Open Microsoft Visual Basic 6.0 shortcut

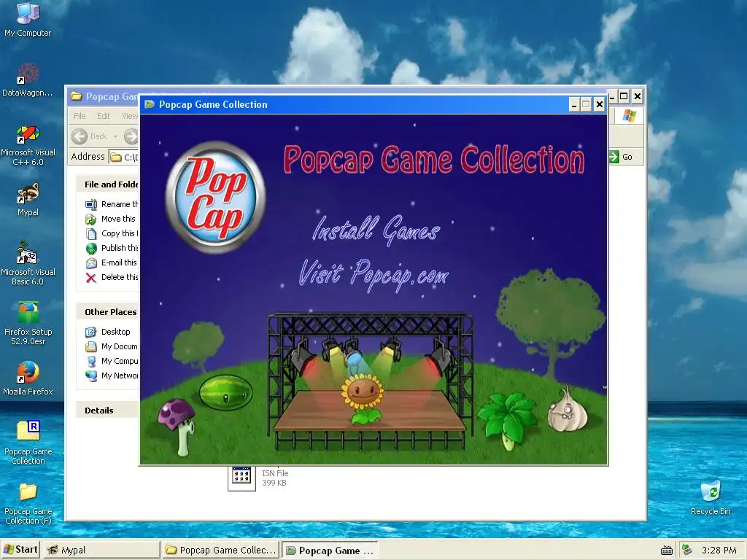coord(28,264)
